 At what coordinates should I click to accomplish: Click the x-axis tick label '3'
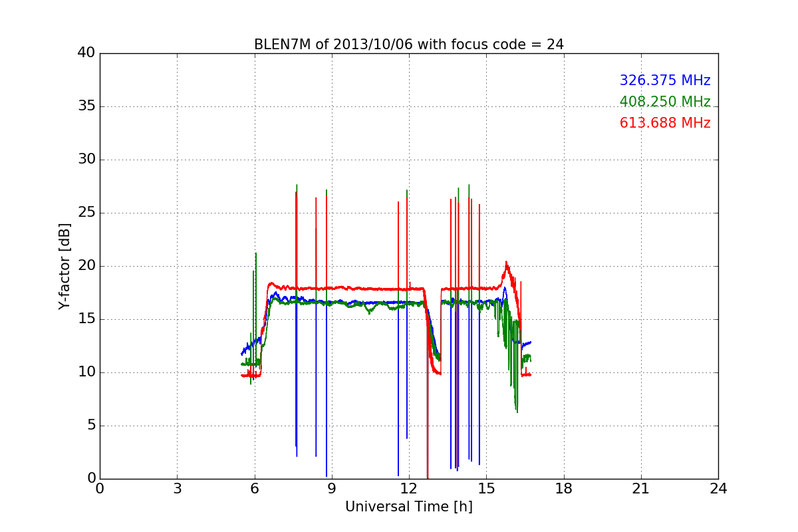[177, 488]
